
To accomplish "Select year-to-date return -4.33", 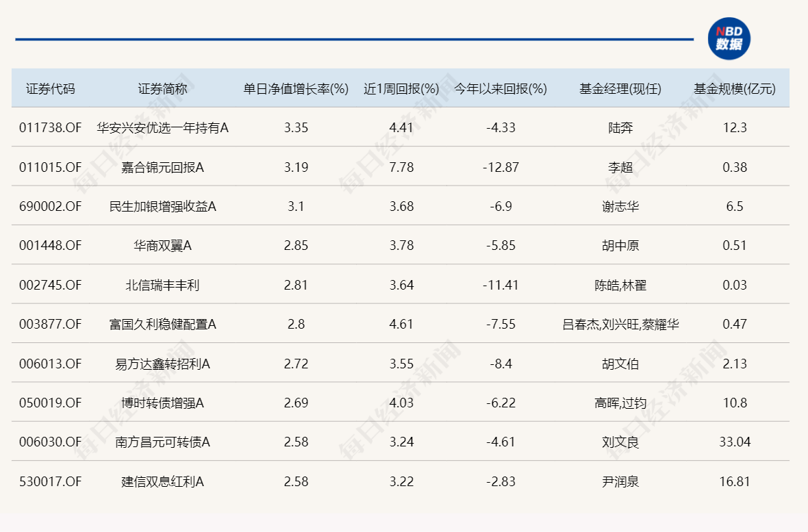I will tap(501, 127).
